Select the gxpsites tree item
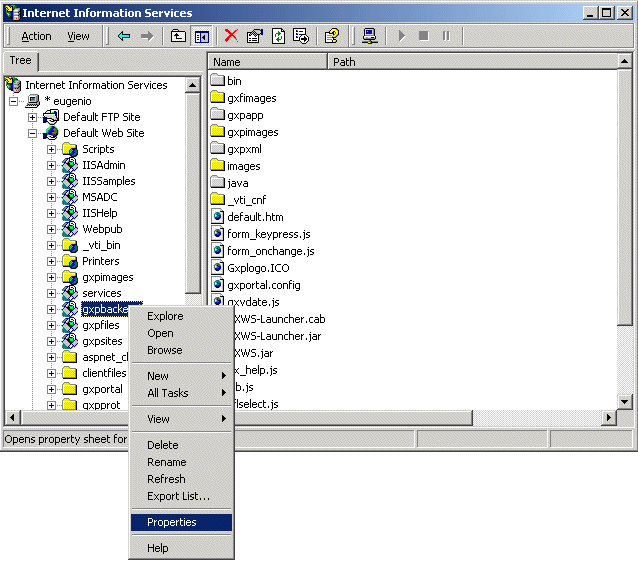Screen dimensions: 638x561 tap(102, 341)
